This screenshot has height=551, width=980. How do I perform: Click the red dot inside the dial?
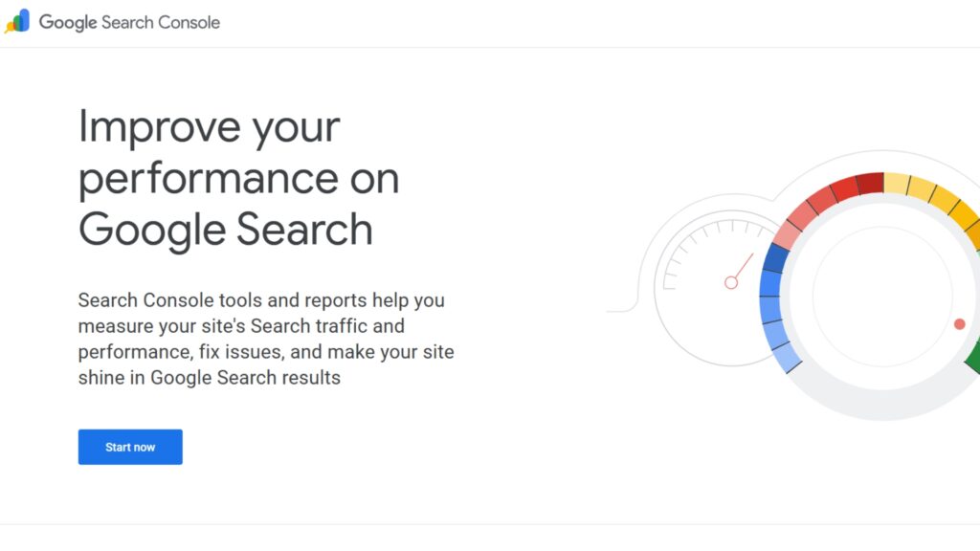click(957, 325)
